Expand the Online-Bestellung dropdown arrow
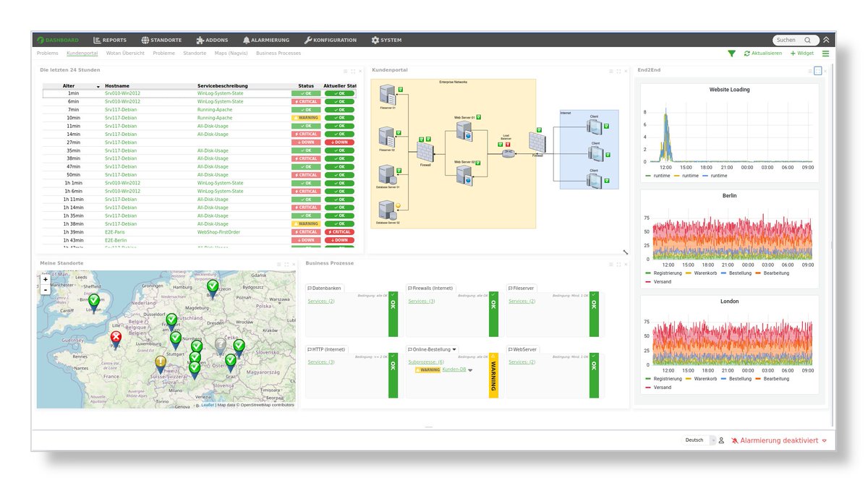Viewport: 868px width, 483px height. click(454, 349)
